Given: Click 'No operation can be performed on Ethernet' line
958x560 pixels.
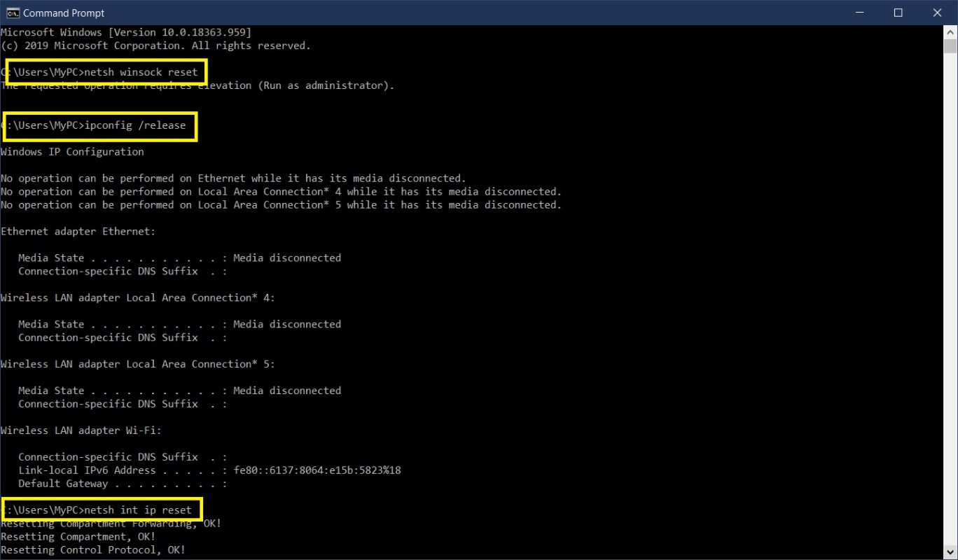Looking at the screenshot, I should [233, 178].
